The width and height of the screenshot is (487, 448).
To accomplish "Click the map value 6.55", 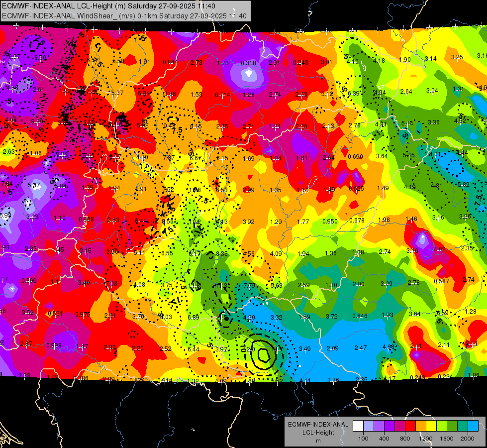I will [167, 253].
